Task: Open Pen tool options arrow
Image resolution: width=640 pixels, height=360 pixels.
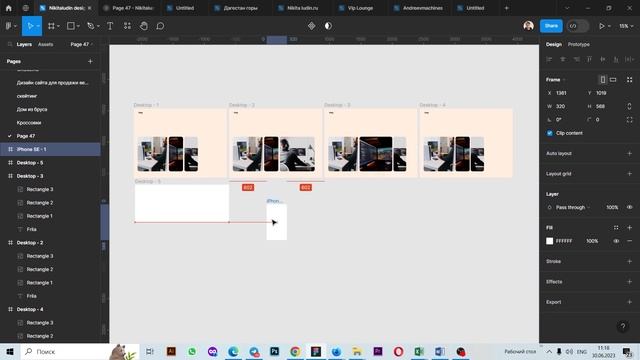Action: 98,26
